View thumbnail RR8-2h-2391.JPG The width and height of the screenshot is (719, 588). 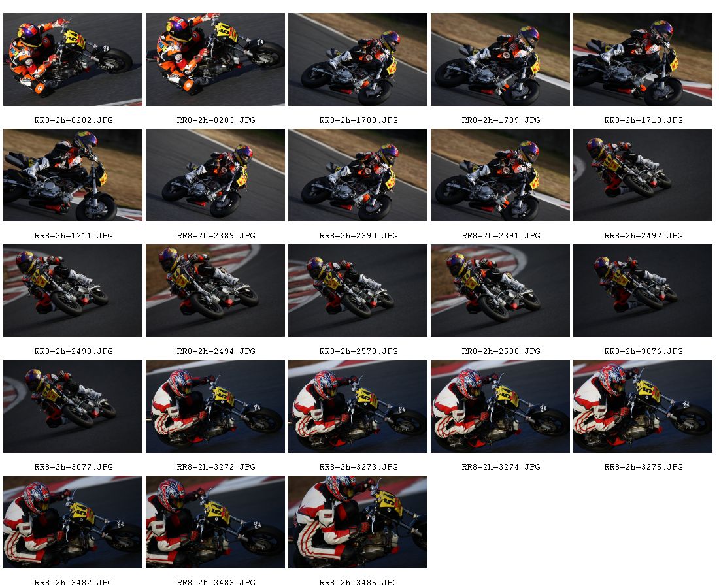[500, 175]
